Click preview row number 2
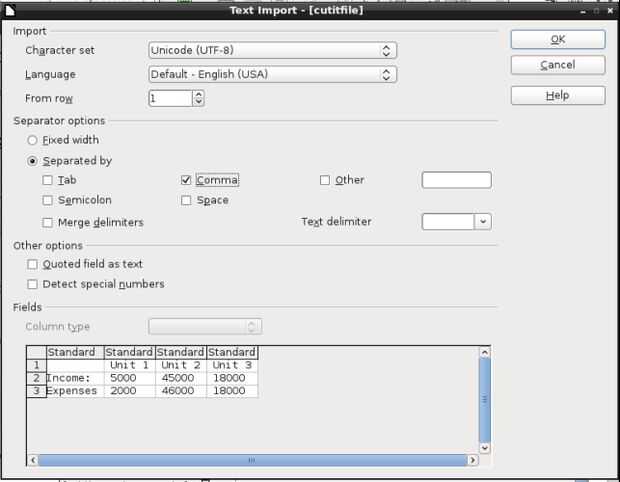Image resolution: width=620 pixels, height=482 pixels. pyautogui.click(x=36, y=378)
